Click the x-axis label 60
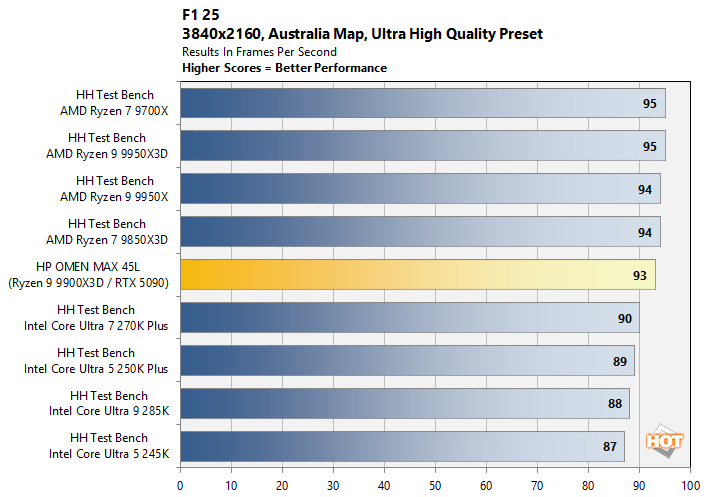 486,486
